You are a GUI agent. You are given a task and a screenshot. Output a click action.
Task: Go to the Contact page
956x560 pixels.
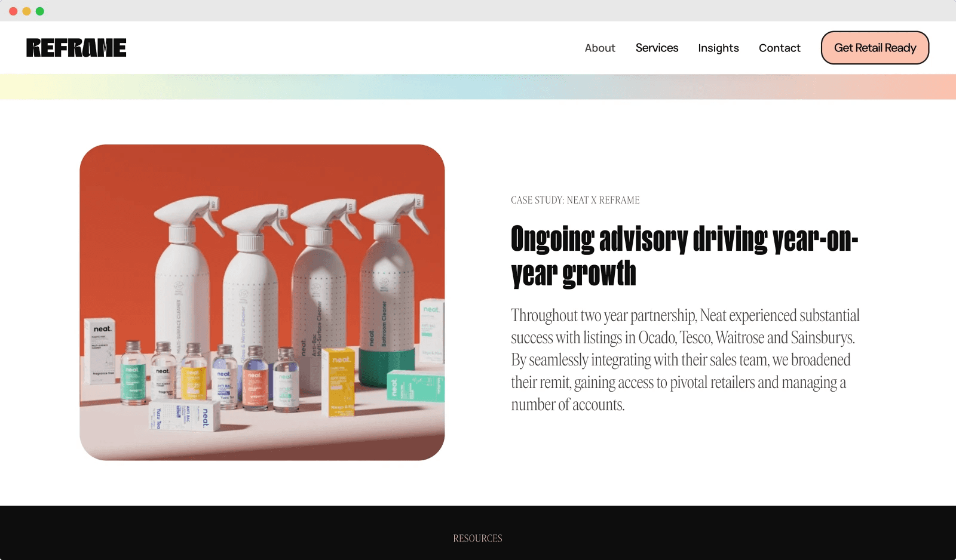pos(779,48)
